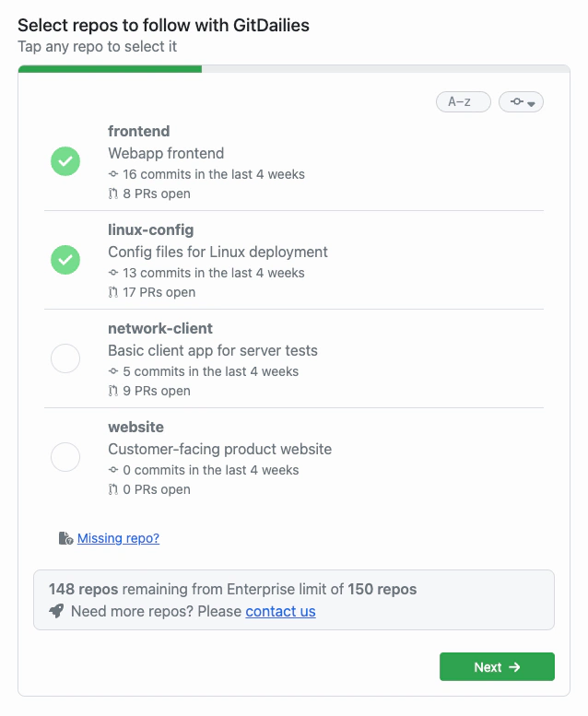This screenshot has width=588, height=716.
Task: Click the green progress bar
Action: (x=110, y=68)
